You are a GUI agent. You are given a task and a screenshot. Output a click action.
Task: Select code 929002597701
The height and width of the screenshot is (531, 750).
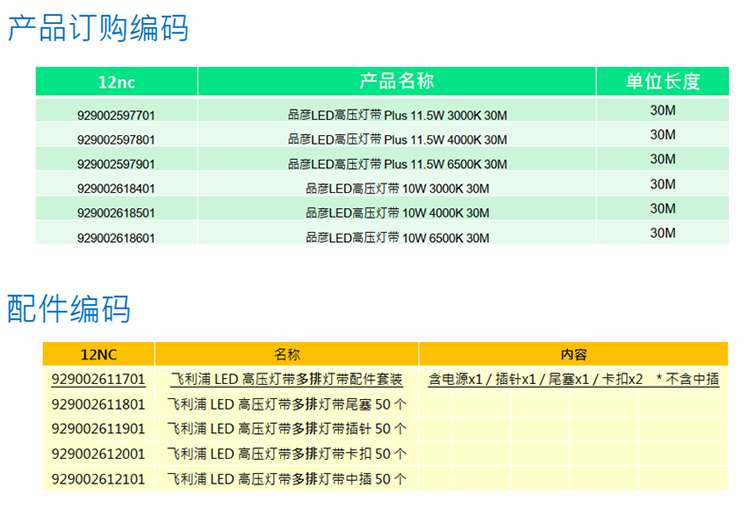[x=116, y=115]
